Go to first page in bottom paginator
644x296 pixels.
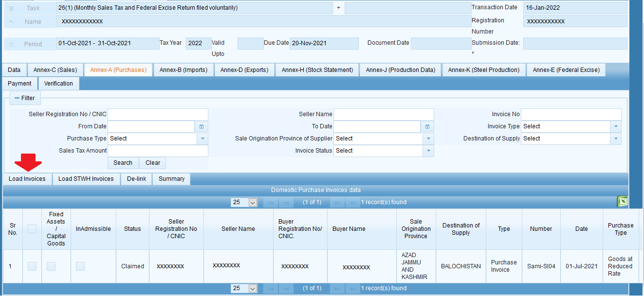270,289
